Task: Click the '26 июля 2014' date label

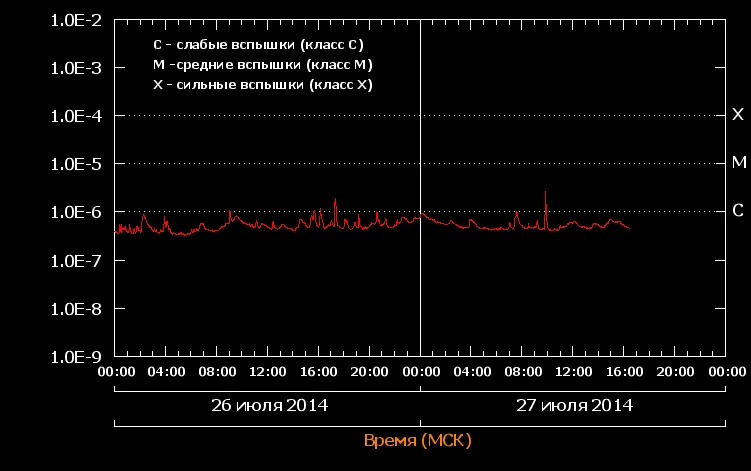Action: [x=270, y=405]
